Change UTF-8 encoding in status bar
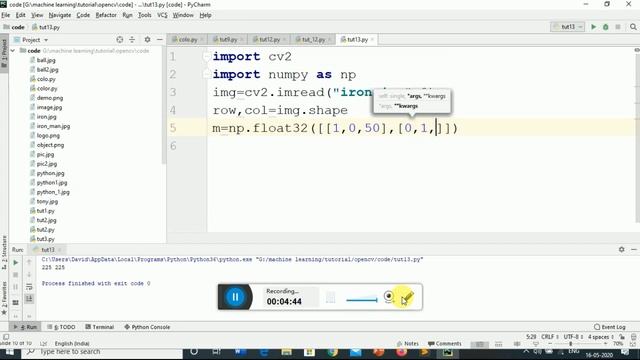 [x=574, y=337]
